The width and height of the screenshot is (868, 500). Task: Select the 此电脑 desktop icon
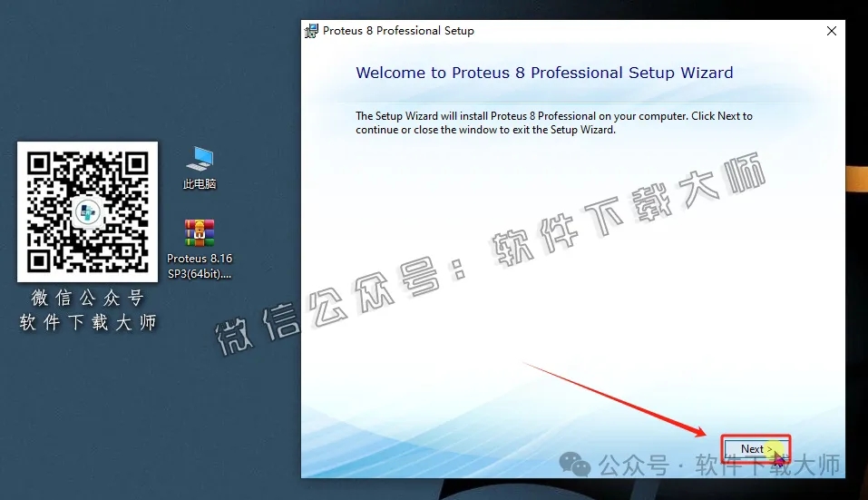tap(200, 168)
